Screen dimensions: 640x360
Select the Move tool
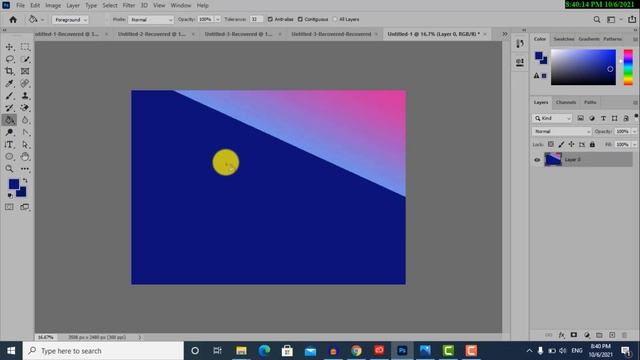(9, 47)
